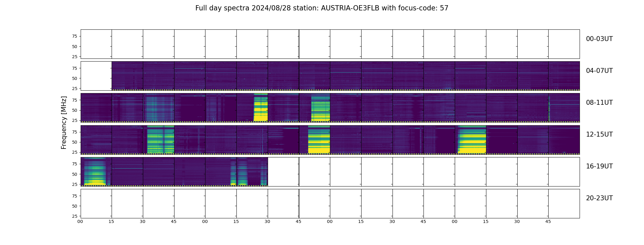Image resolution: width=644 pixels, height=245 pixels.
Task: Click the 75 tick label on the 12-15UT row
Action: [75, 132]
